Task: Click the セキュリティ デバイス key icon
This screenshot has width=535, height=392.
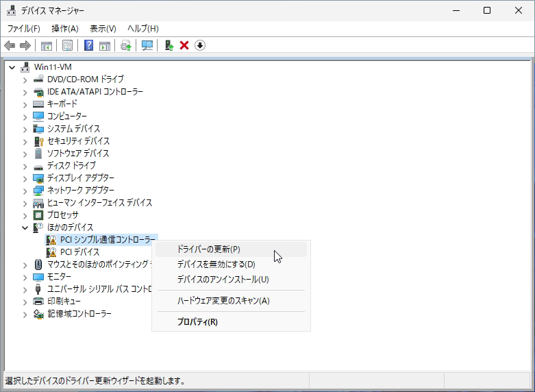Action: [38, 140]
